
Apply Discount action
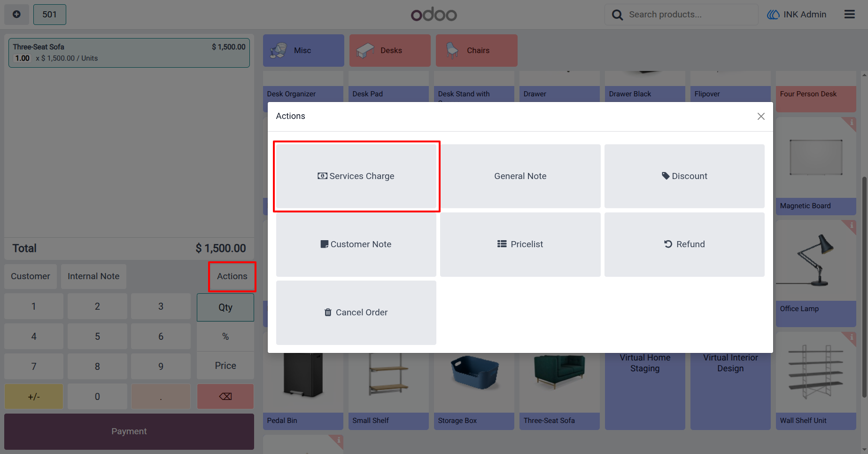(x=684, y=176)
